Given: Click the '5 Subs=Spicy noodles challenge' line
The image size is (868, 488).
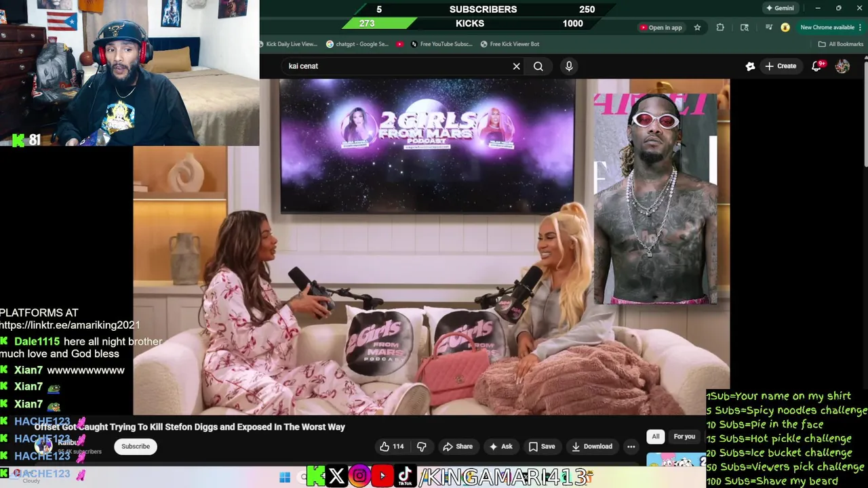Looking at the screenshot, I should pyautogui.click(x=787, y=410).
